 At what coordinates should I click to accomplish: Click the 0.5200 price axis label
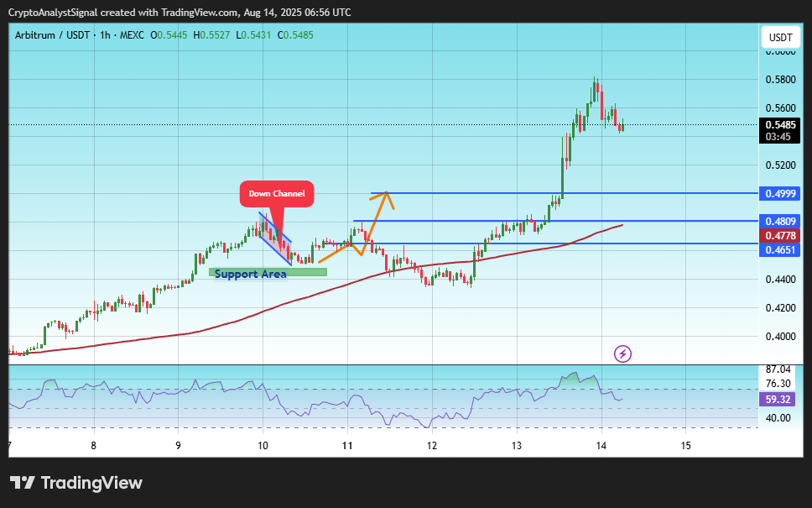[x=780, y=165]
